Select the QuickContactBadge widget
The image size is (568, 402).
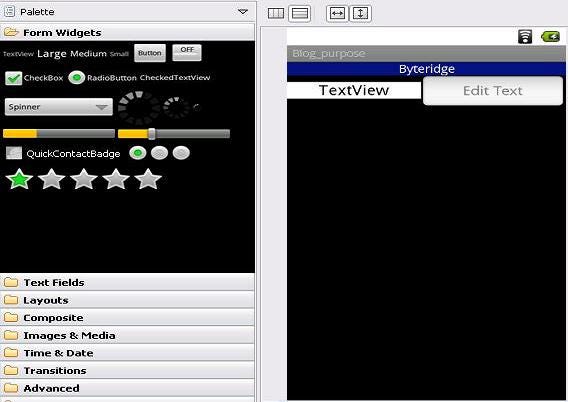pyautogui.click(x=63, y=154)
